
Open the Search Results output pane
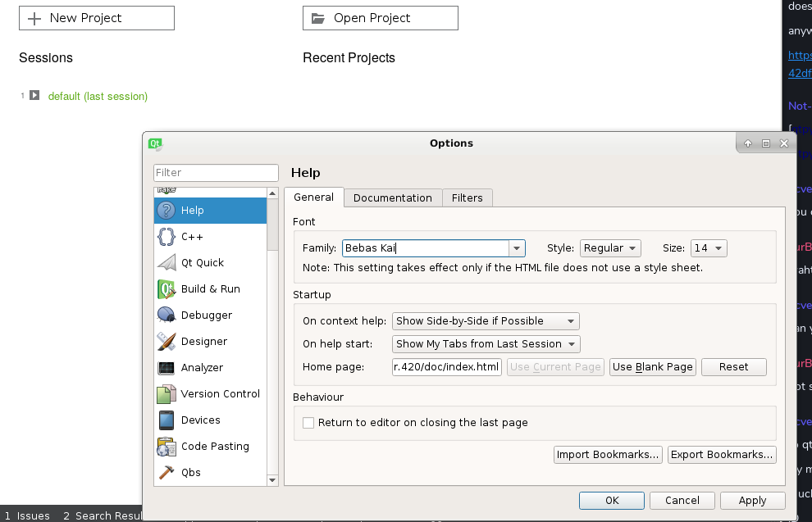tap(103, 515)
